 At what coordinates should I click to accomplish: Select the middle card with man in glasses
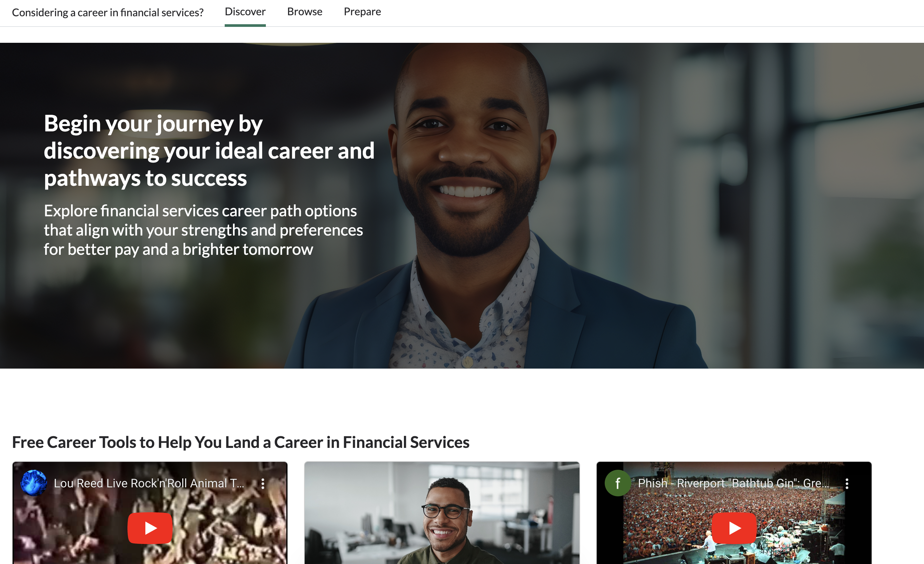click(442, 513)
